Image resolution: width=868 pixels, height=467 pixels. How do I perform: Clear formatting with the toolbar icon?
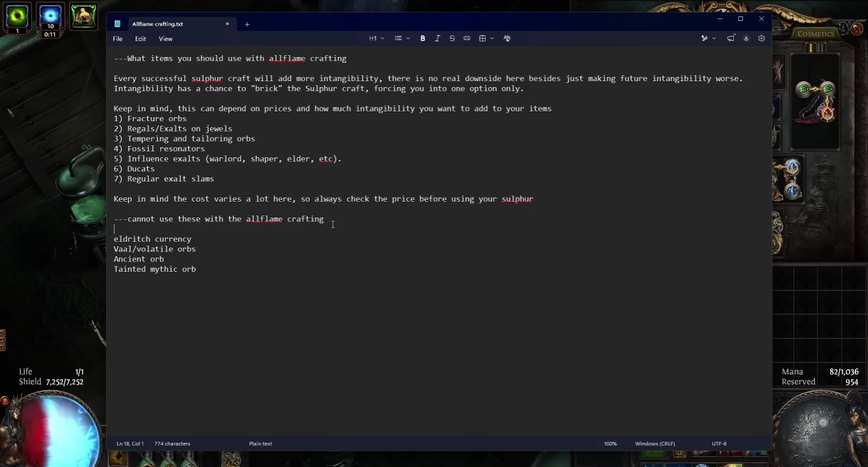(x=507, y=39)
